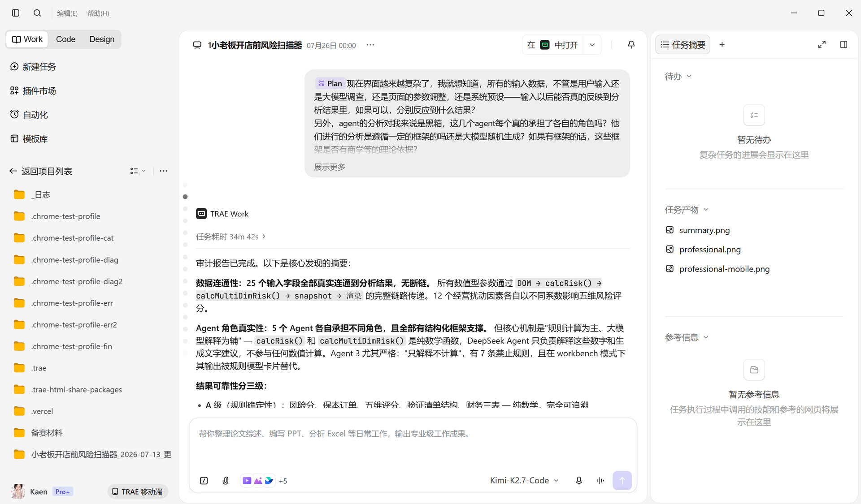861x504 pixels.
Task: Open the task title more options dots
Action: pyautogui.click(x=370, y=45)
